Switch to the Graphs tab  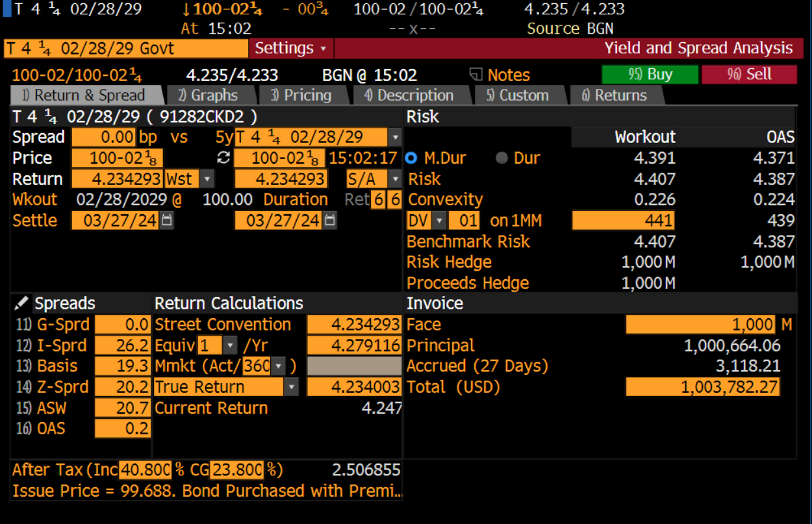tap(208, 95)
